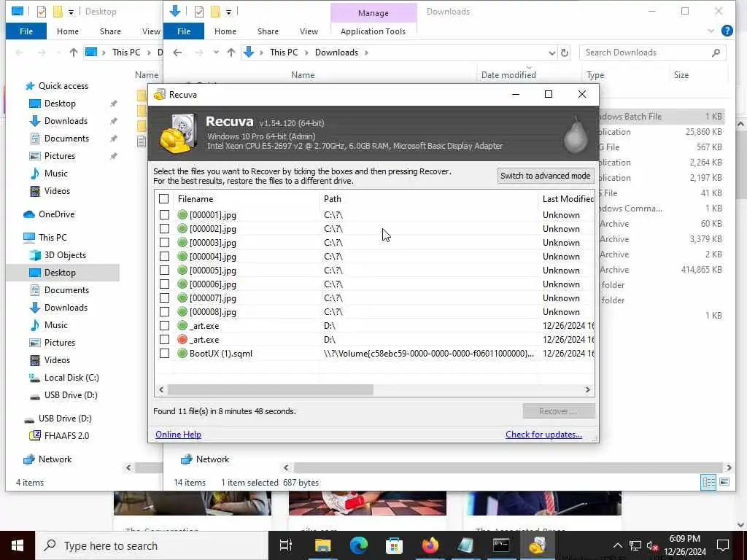Viewport: 747px width, 560px height.
Task: Click the Recuva horizontal scrollbar thumb
Action: tap(271, 389)
